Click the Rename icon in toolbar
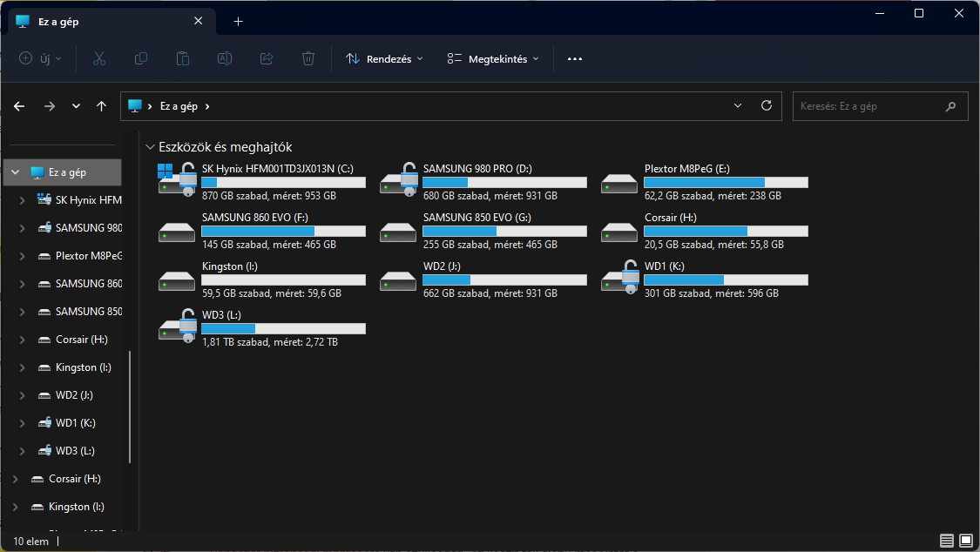Image resolution: width=980 pixels, height=552 pixels. click(225, 58)
